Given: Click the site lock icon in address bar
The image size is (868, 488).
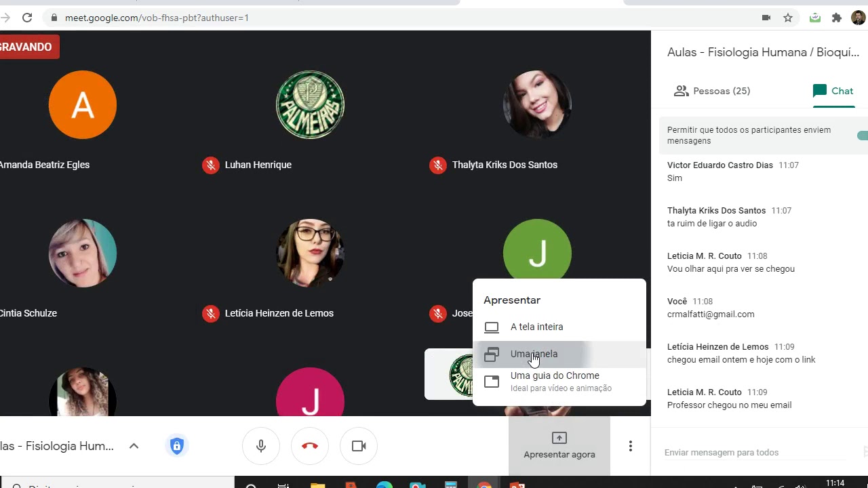Looking at the screenshot, I should pyautogui.click(x=54, y=18).
